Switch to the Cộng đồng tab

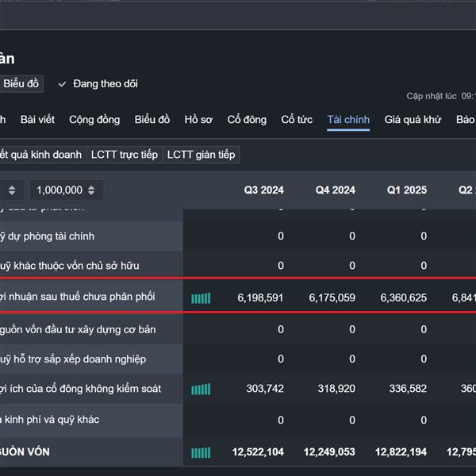pos(94,120)
